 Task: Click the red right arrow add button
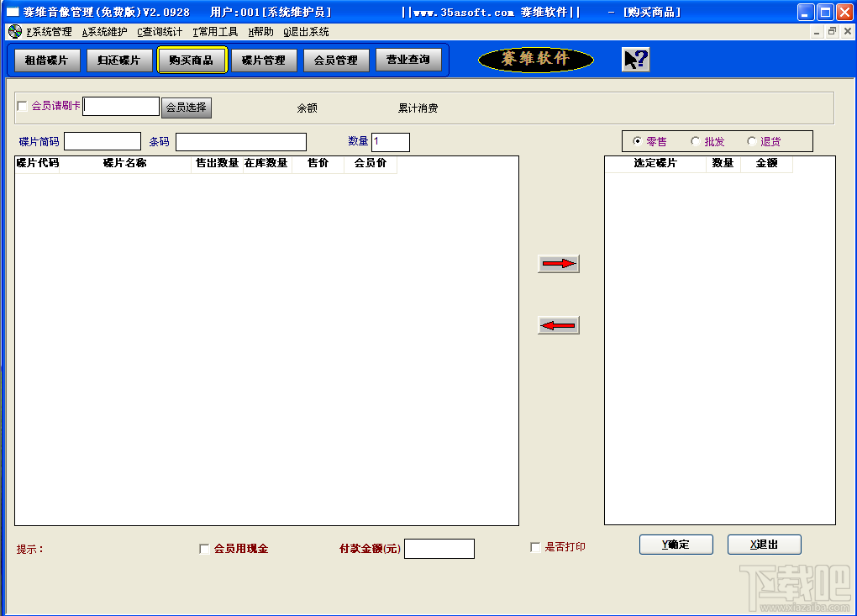point(558,263)
